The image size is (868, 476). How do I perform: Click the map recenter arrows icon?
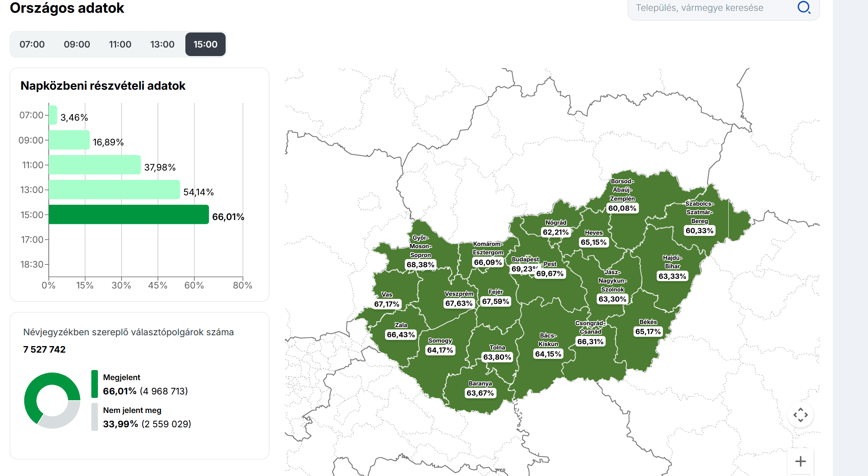(x=800, y=415)
